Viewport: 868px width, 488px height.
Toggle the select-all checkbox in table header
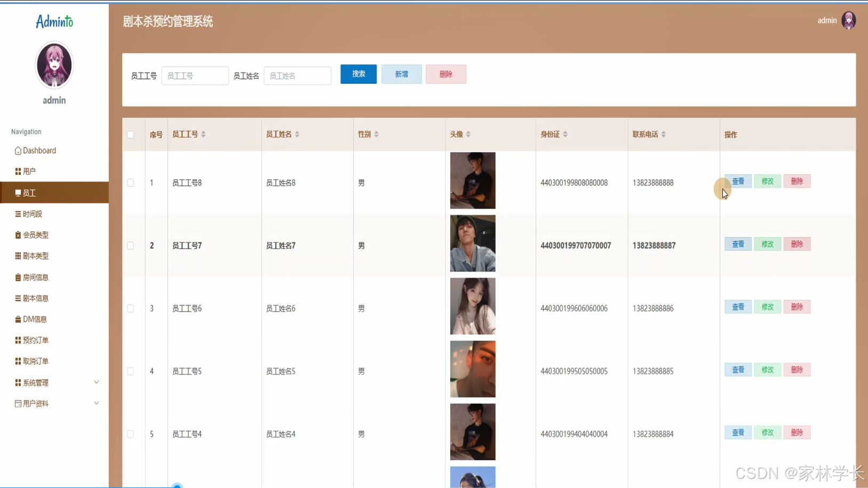(x=131, y=134)
